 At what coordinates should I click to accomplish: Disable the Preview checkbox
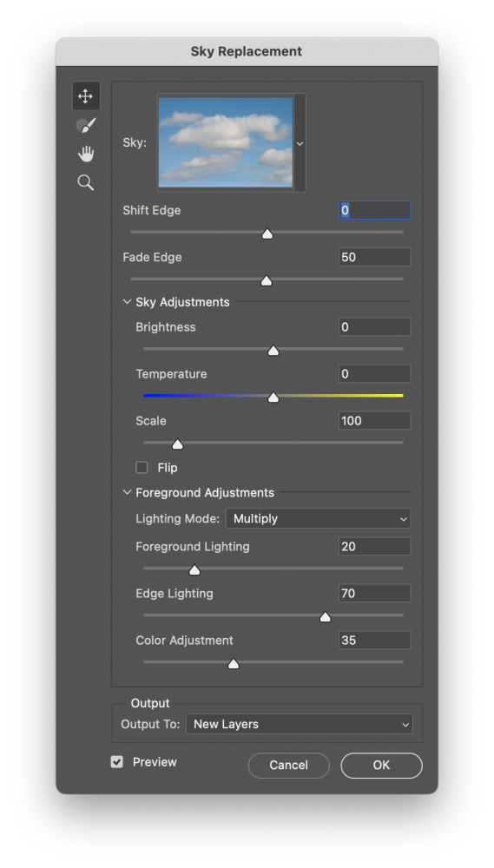(117, 762)
